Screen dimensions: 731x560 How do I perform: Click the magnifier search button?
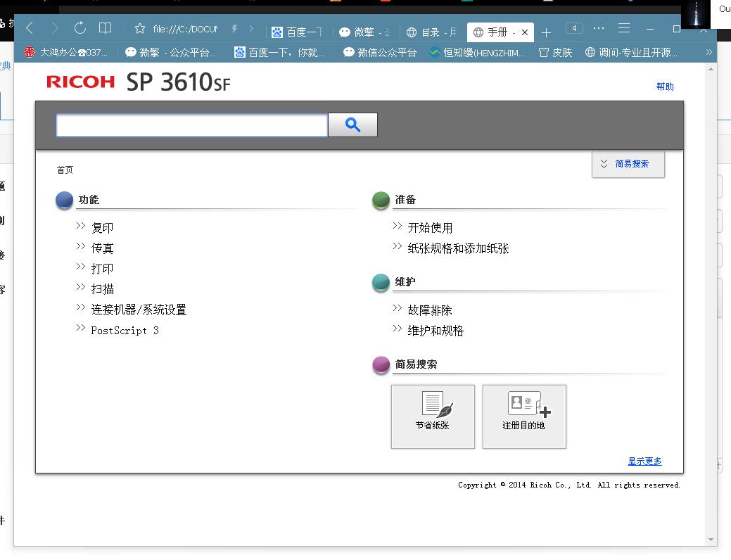click(x=352, y=125)
